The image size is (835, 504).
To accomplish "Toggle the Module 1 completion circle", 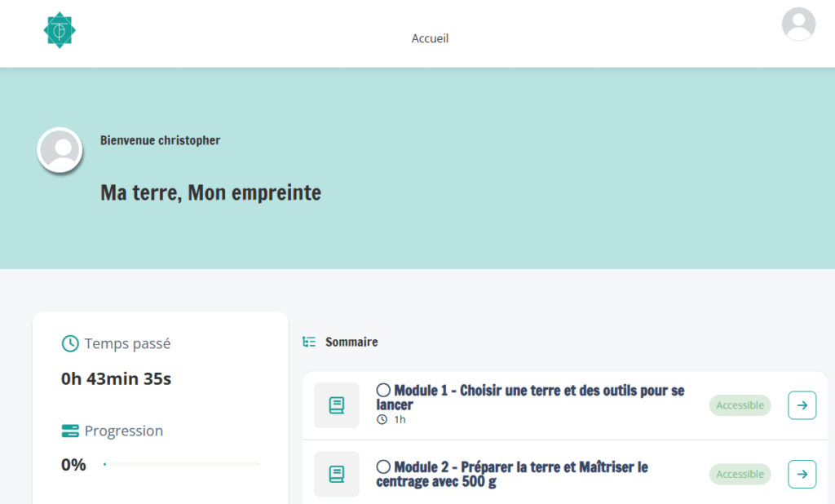I will (383, 391).
